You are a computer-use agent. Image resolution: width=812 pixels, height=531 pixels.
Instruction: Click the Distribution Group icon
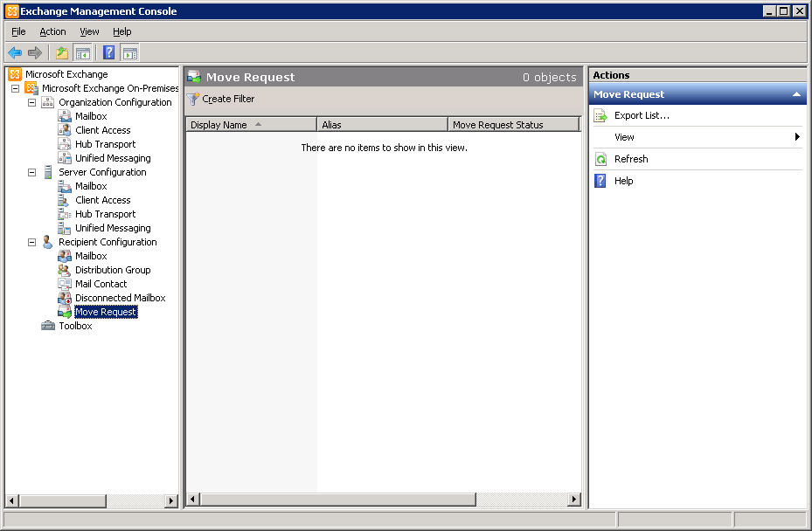(x=64, y=270)
